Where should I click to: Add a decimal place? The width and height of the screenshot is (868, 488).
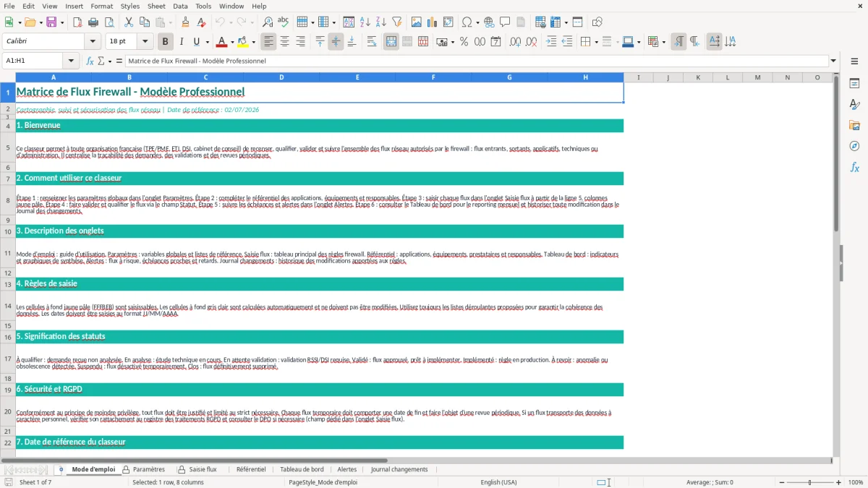[x=516, y=42]
